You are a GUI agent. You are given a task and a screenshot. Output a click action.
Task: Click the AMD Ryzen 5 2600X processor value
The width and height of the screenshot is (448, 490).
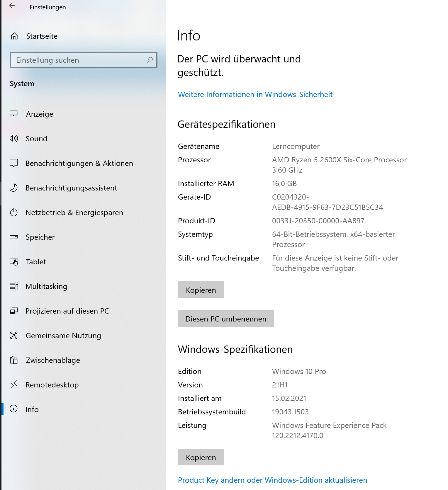(339, 165)
